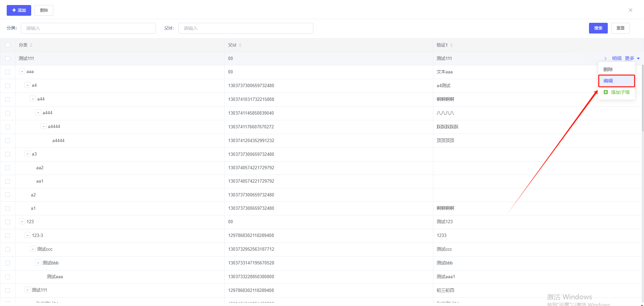Check the box for row aaa
Image resolution: width=644 pixels, height=306 pixels.
(x=8, y=72)
